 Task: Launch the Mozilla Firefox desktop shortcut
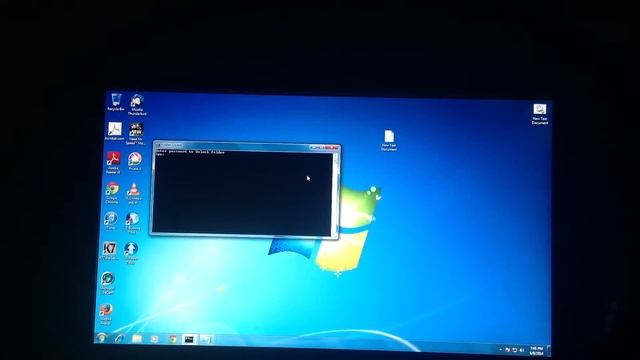pos(105,313)
